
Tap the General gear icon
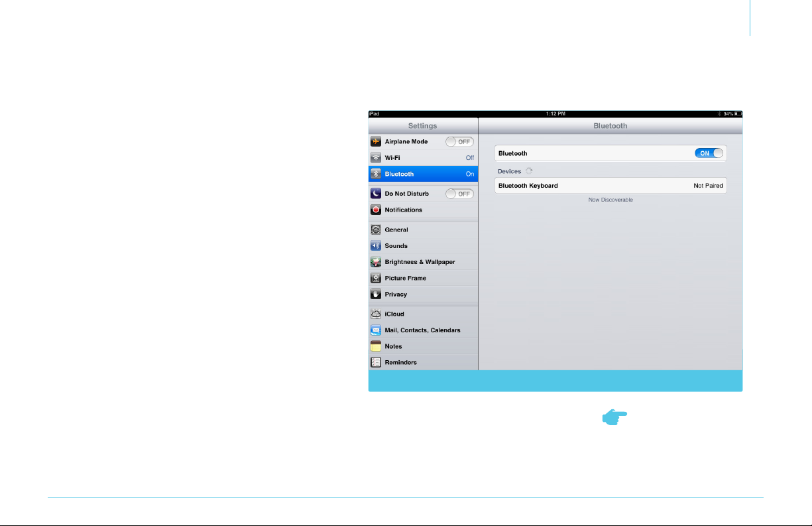point(376,230)
